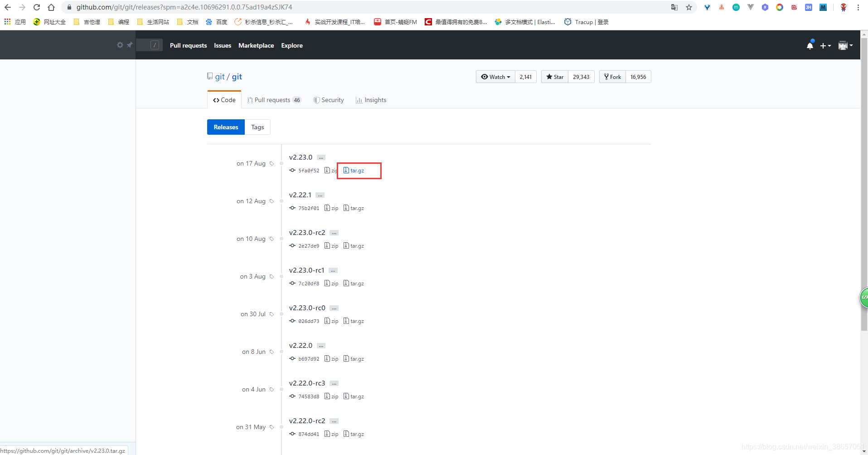
Task: Open commit 7c20df8
Action: tap(309, 284)
